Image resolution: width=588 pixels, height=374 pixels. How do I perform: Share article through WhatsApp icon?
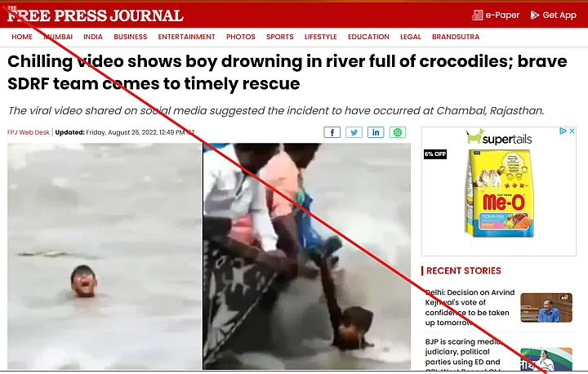398,132
